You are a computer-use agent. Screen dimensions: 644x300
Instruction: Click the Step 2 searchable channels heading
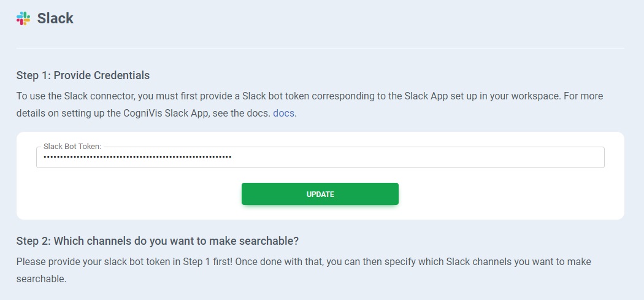[157, 240]
